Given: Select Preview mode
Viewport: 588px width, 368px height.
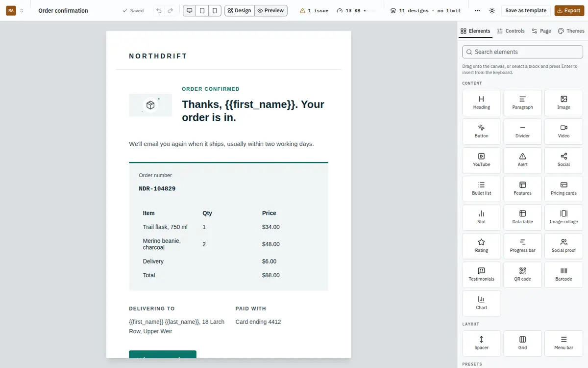Looking at the screenshot, I should click(271, 10).
